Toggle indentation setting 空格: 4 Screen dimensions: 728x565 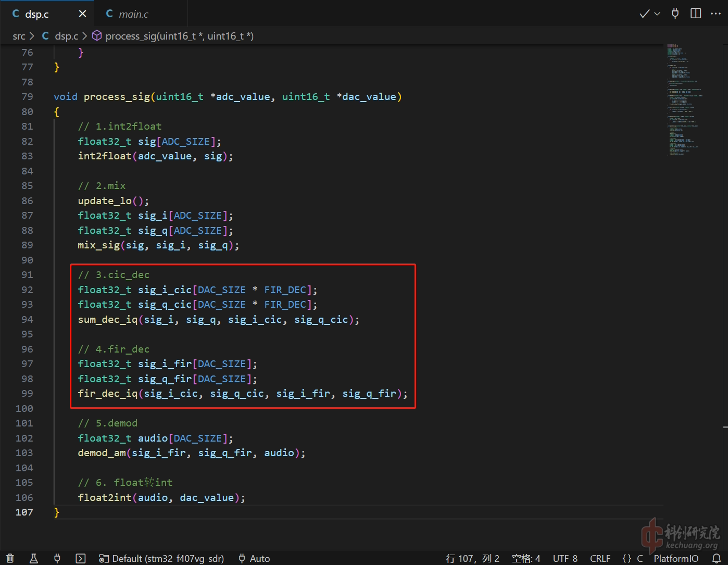pos(526,558)
